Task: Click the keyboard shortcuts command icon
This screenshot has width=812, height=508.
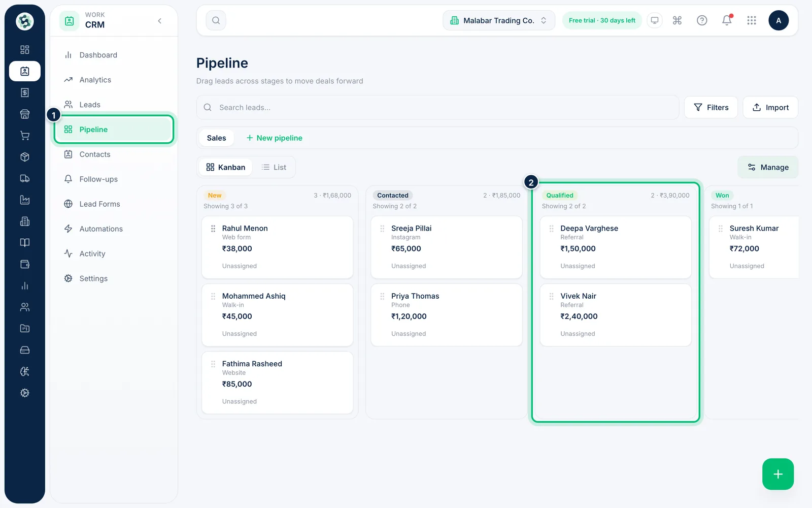Action: tap(677, 20)
